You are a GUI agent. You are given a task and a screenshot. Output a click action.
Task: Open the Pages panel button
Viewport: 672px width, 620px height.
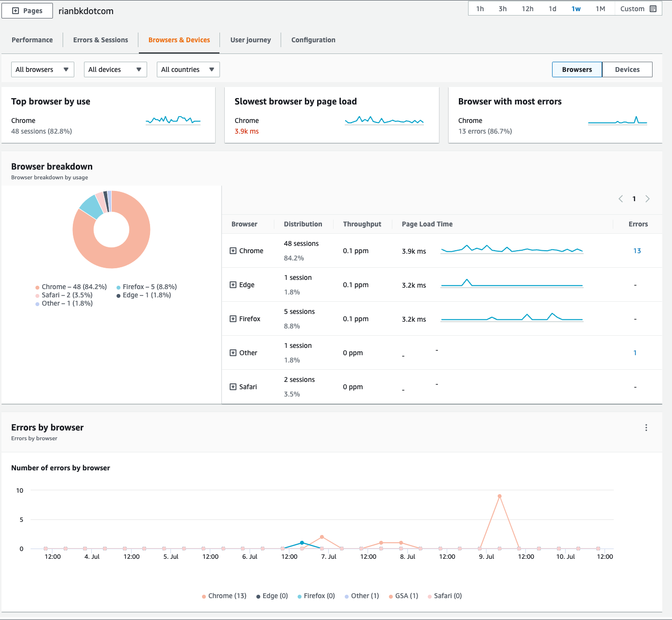pyautogui.click(x=27, y=11)
